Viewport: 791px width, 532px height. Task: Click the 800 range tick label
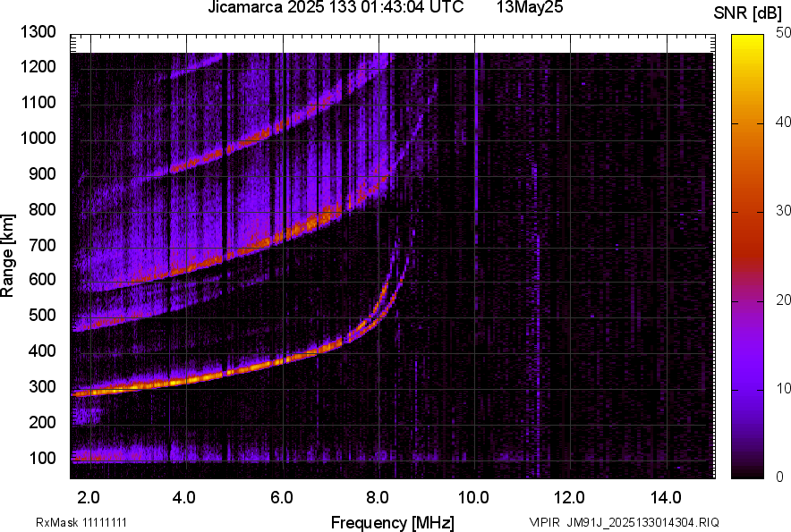pyautogui.click(x=42, y=209)
